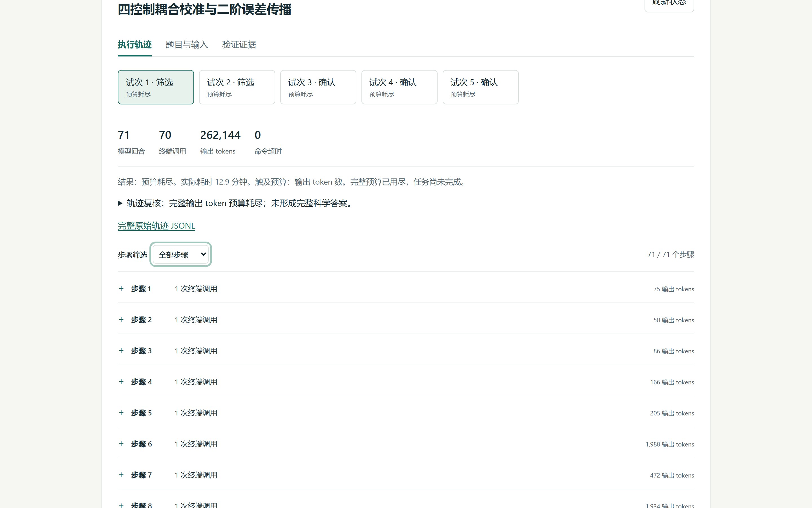Click the 71 / 71 个步骤 counter

[671, 254]
